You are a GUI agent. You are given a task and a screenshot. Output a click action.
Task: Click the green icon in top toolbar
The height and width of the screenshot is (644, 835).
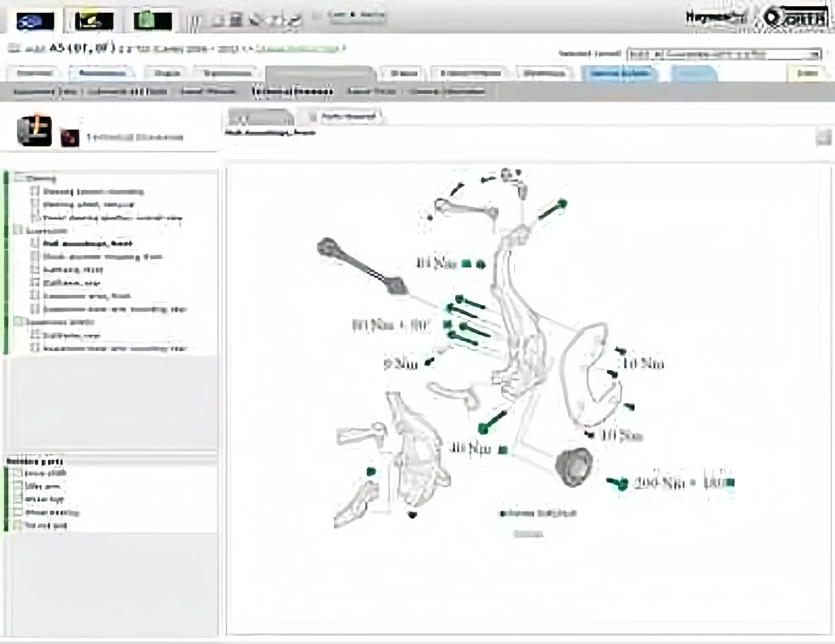tap(153, 21)
